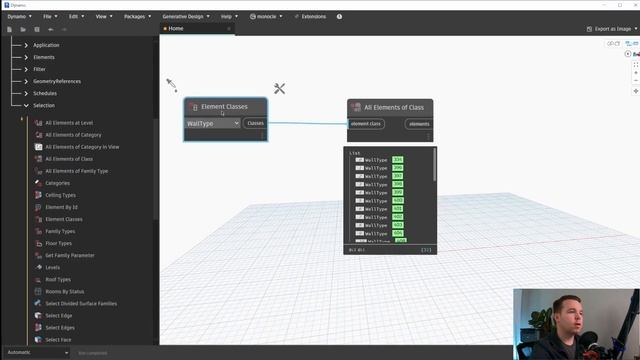
Task: Open the Help menu
Action: tap(229, 17)
